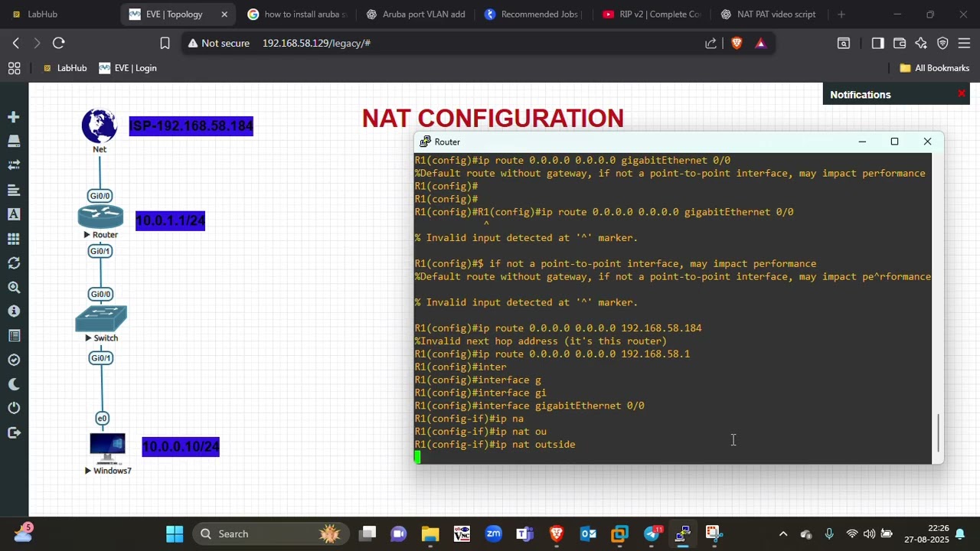Open the More actions grid sidebar icon
Image resolution: width=980 pixels, height=551 pixels.
14,239
